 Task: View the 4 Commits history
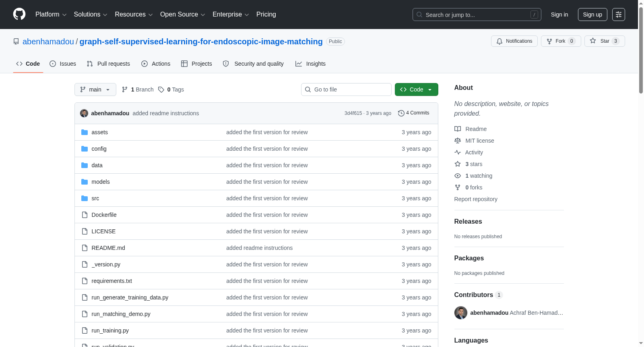click(413, 113)
